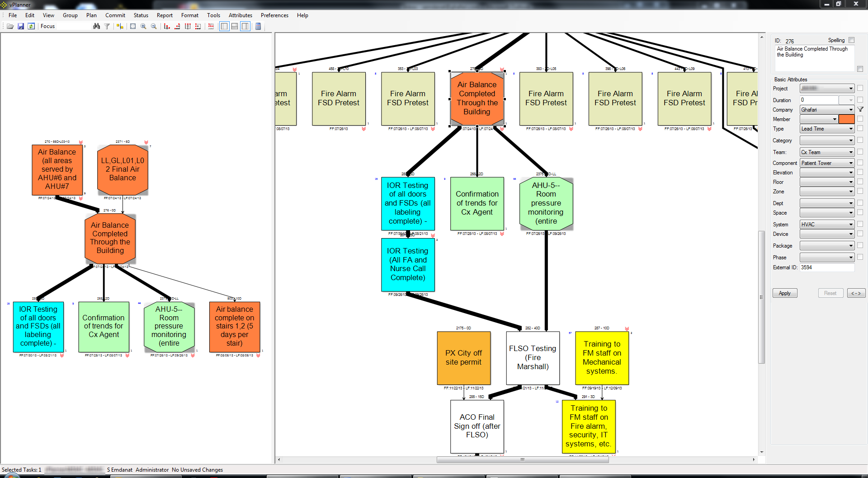Viewport: 868px width, 478px height.
Task: Minimize vPlanner with the title bar minimize icon
Action: (826, 4)
